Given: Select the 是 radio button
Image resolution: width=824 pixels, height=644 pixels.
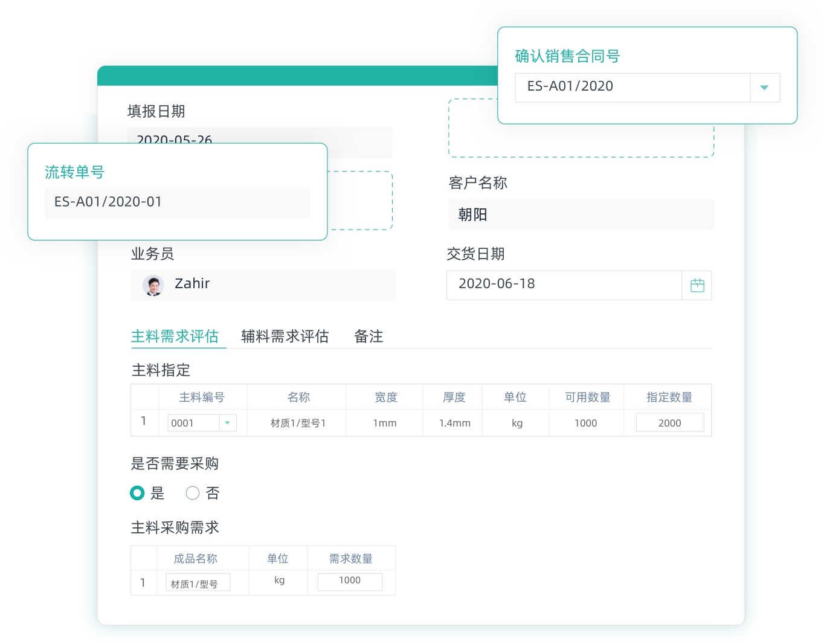Looking at the screenshot, I should coord(138,493).
